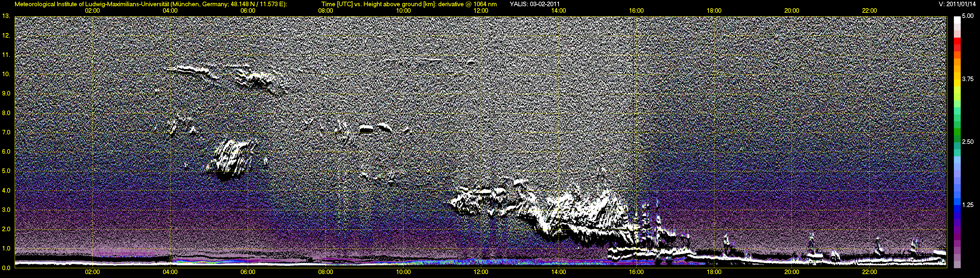Click the 1.25 colorbar scale value
The image size is (980, 278).
tap(968, 204)
